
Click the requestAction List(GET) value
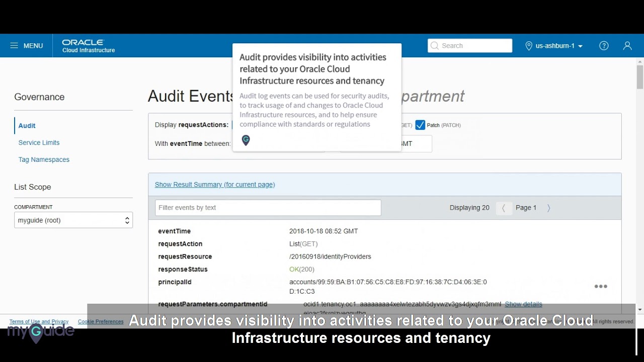pos(303,244)
